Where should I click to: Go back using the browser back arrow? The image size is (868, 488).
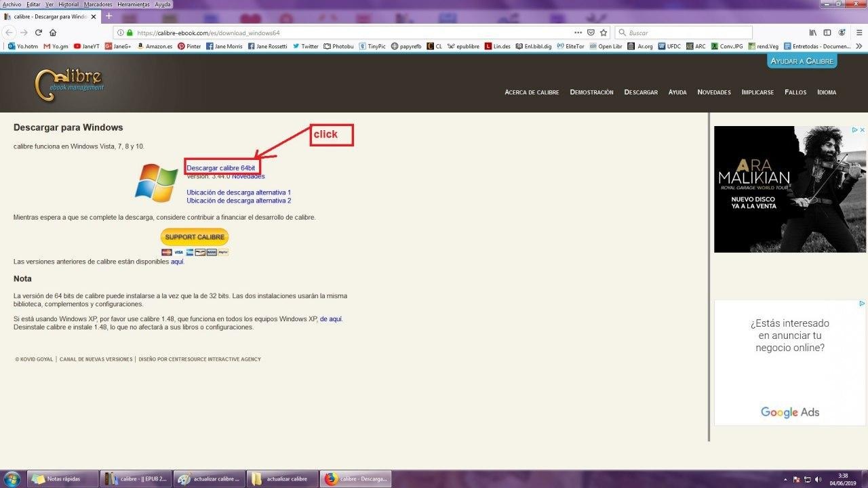pyautogui.click(x=9, y=33)
